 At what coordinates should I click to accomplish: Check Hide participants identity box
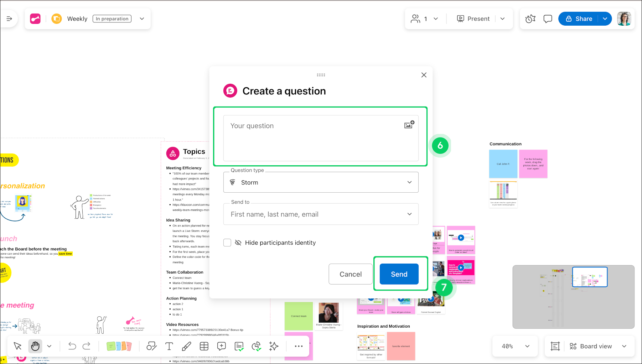tap(227, 243)
